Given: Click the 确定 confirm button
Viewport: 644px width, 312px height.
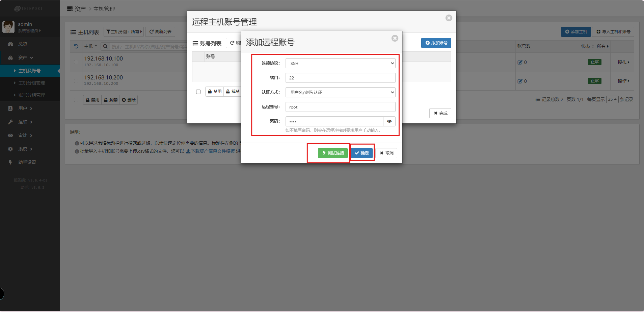Looking at the screenshot, I should 361,153.
